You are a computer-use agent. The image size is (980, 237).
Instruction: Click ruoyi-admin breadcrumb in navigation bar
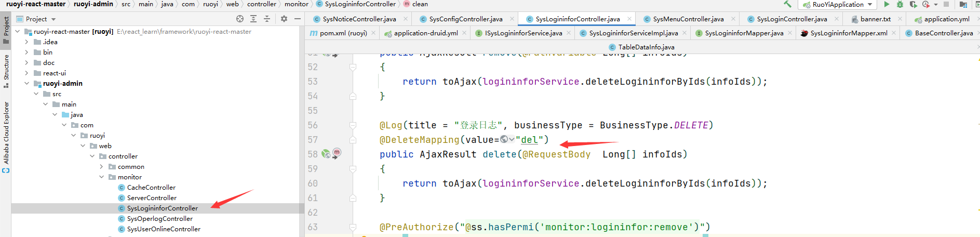point(93,4)
